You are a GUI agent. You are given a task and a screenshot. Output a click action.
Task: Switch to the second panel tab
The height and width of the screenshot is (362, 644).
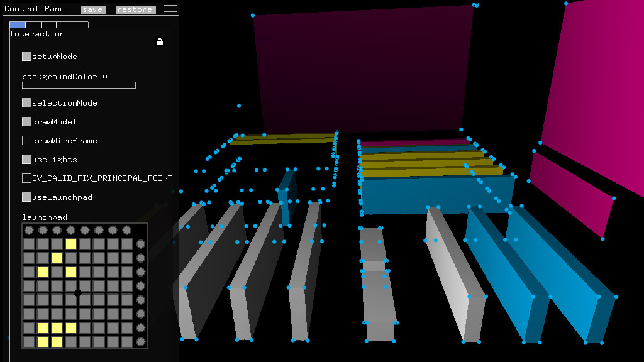33,25
